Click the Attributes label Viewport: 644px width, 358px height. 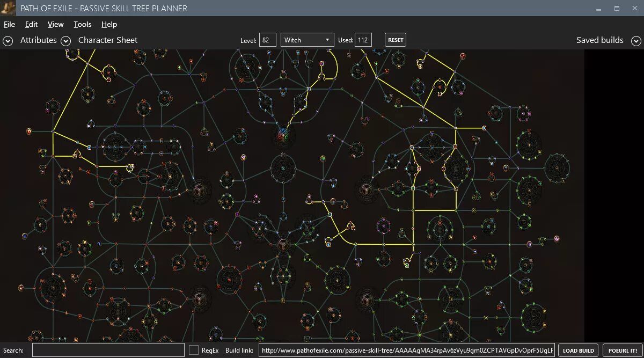38,40
